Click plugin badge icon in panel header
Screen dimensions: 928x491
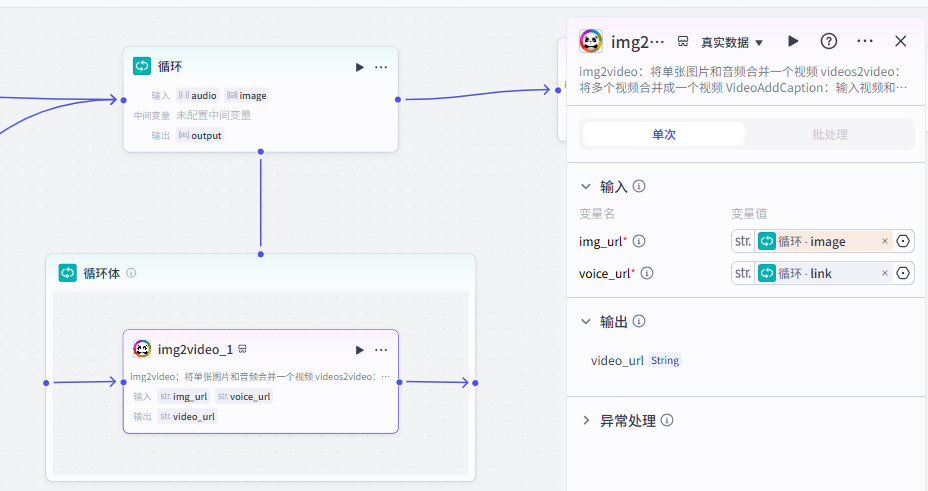pyautogui.click(x=683, y=41)
